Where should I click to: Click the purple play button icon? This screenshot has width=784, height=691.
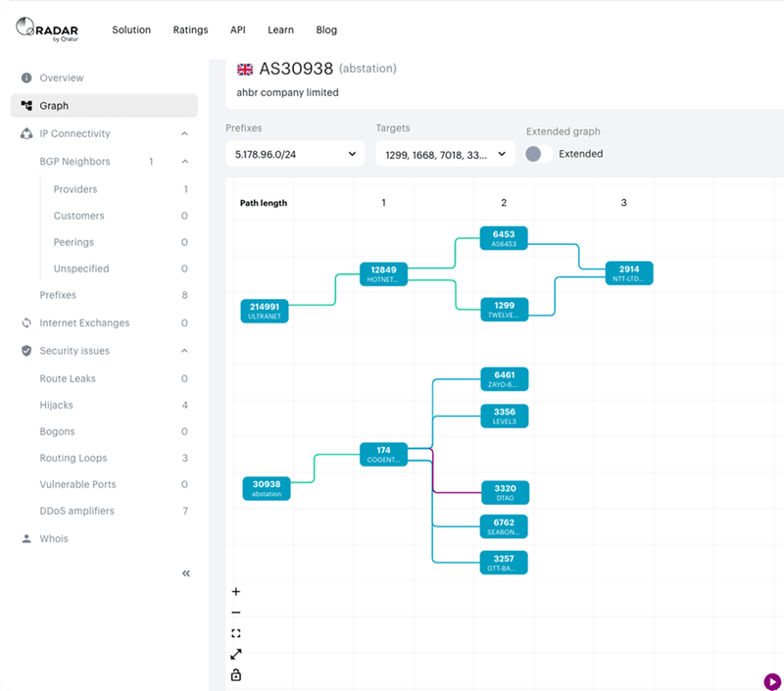click(772, 681)
